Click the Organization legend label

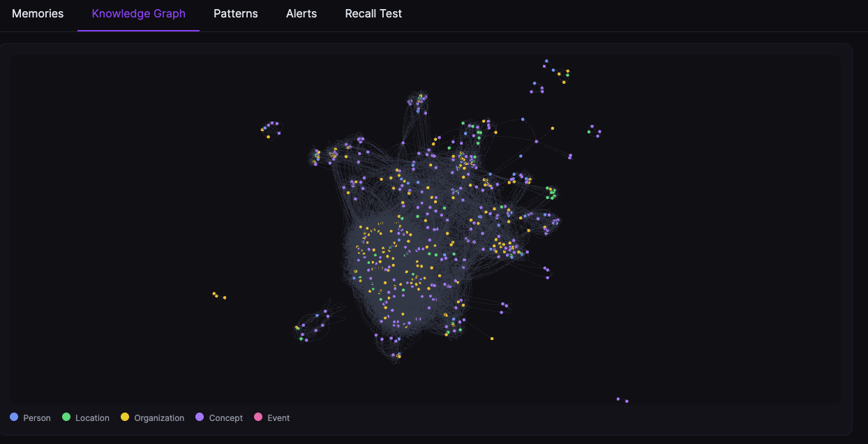click(159, 418)
